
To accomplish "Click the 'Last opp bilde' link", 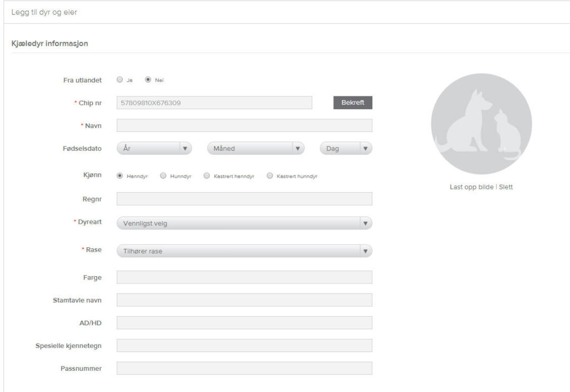I will pyautogui.click(x=471, y=187).
